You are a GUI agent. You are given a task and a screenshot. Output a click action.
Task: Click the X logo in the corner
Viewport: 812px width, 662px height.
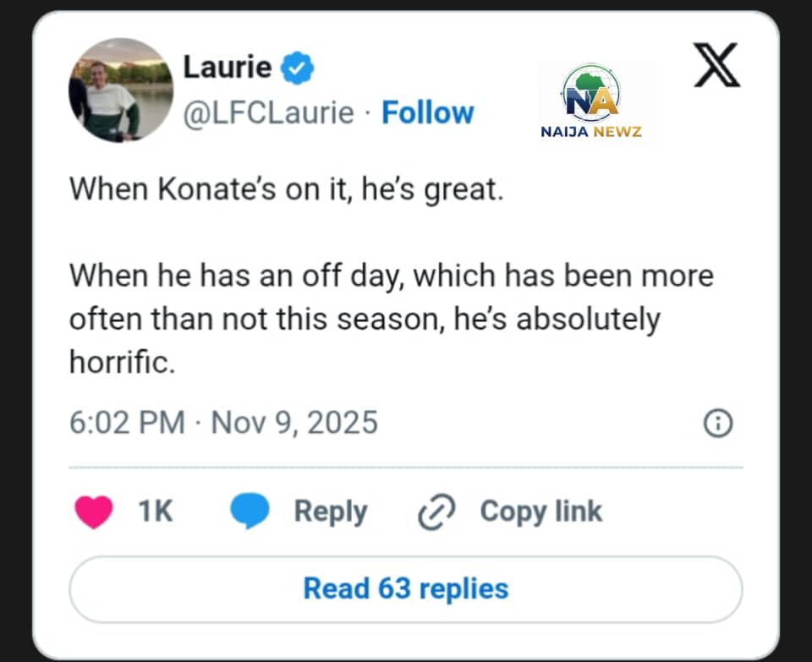coord(716,67)
